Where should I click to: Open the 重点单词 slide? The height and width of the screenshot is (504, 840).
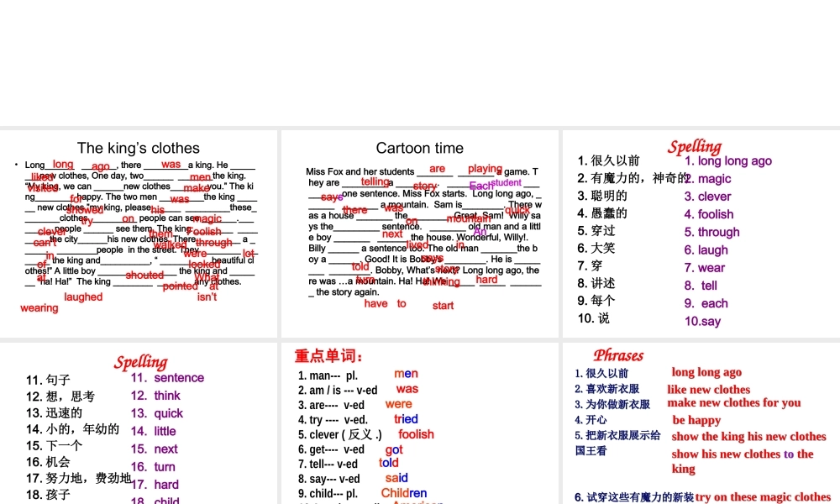click(419, 423)
